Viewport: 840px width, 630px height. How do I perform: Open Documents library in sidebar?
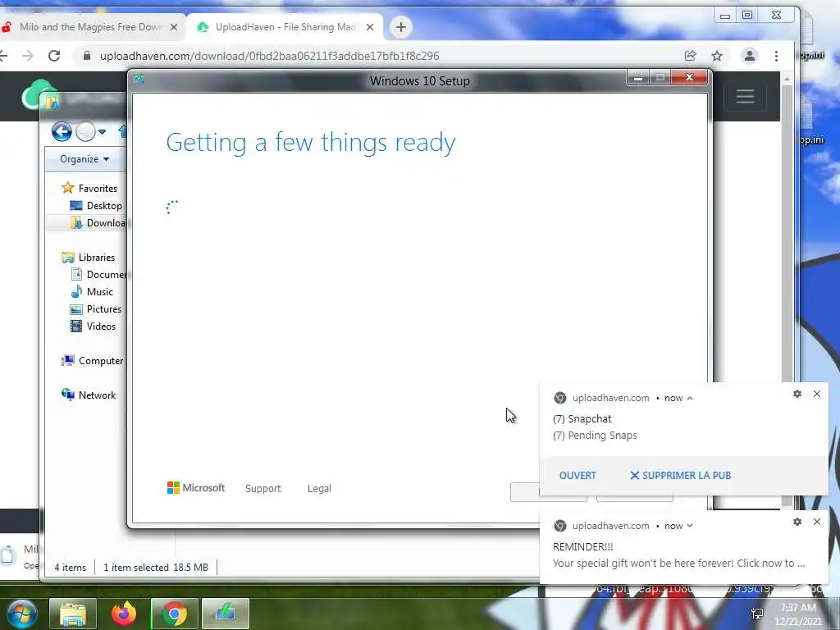(98, 275)
